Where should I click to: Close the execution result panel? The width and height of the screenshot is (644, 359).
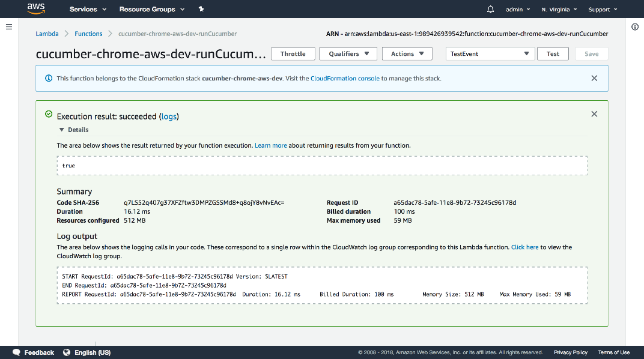(594, 114)
